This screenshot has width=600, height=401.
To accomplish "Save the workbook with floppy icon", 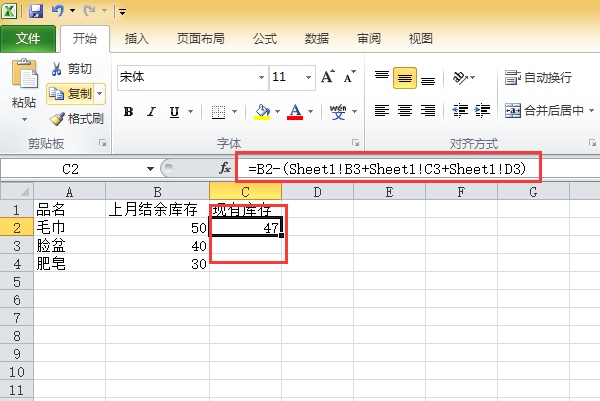I will coord(36,11).
